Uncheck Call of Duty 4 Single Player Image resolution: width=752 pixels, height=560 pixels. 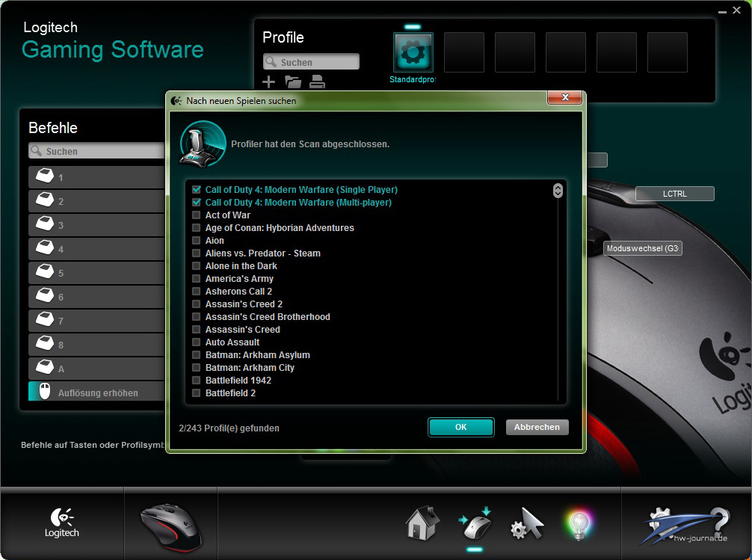click(x=197, y=190)
